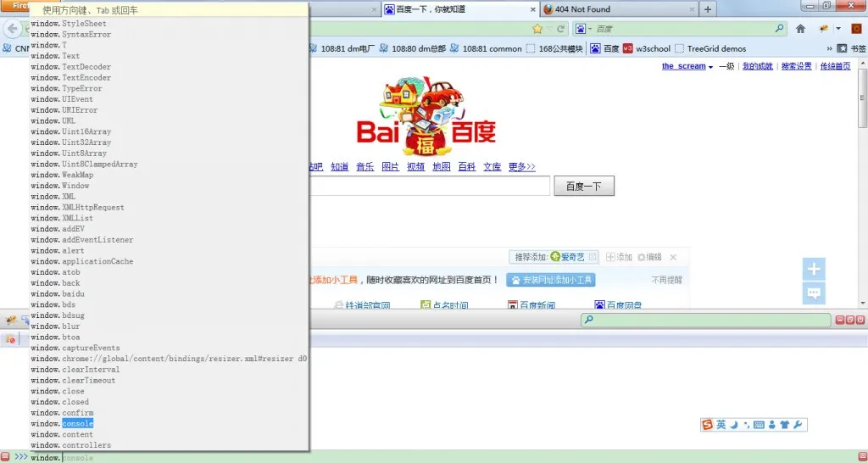Open 百度 bookmark in bookmarks toolbar
The image size is (868, 463).
coord(604,48)
